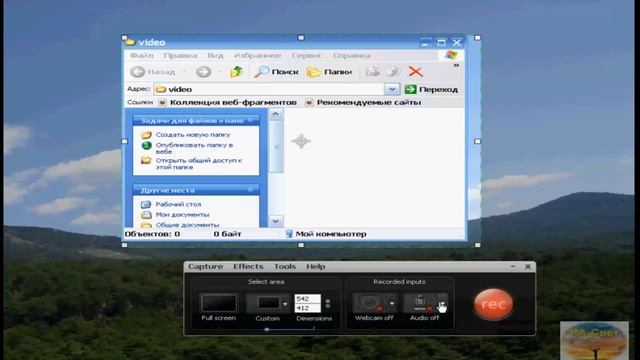Click Открыть общий доступ к этой папке
Image resolution: width=640 pixels, height=360 pixels.
pos(192,164)
